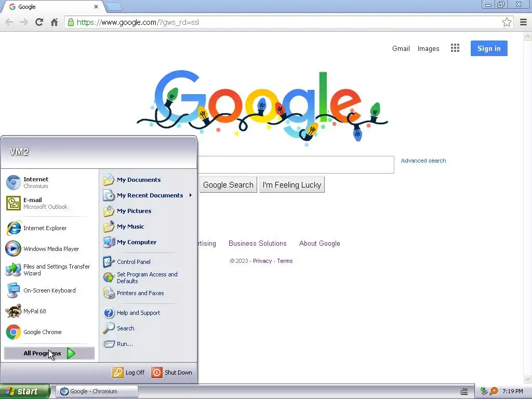
Task: Click the keyboard icon in the taskbar
Action: pos(464,392)
